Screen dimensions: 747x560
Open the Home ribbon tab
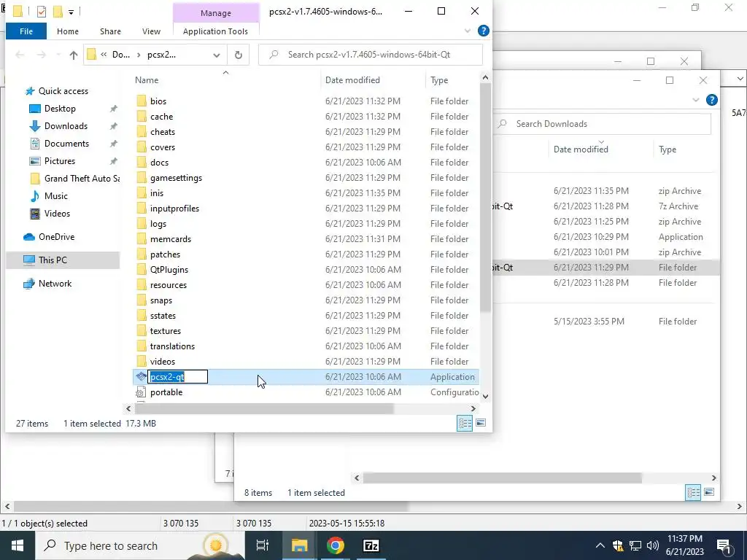click(x=68, y=31)
